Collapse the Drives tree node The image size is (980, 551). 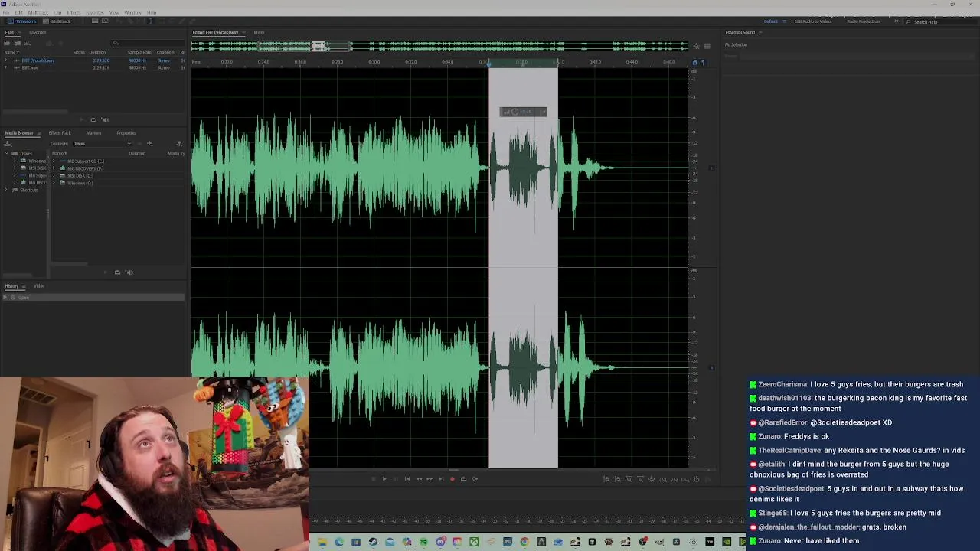click(x=6, y=153)
